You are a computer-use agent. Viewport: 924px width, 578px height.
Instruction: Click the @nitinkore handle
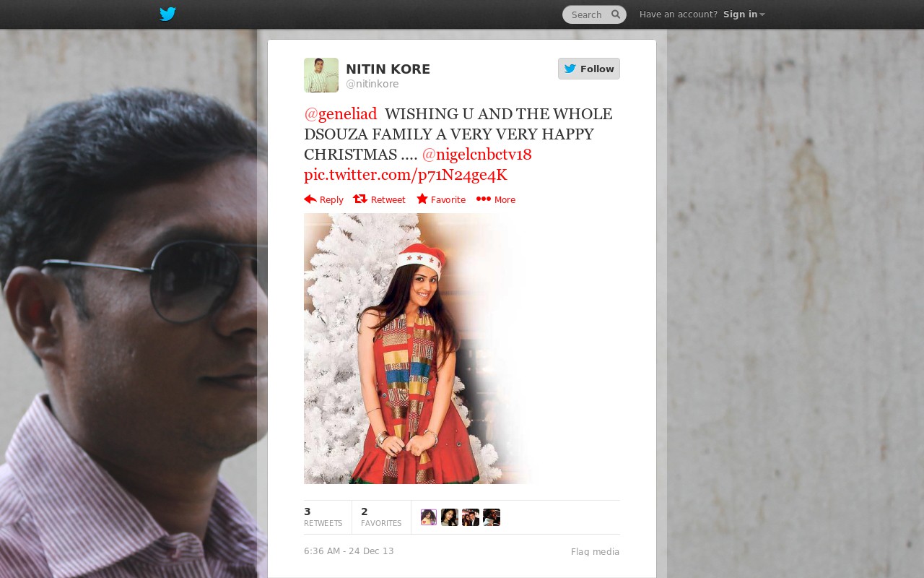372,85
